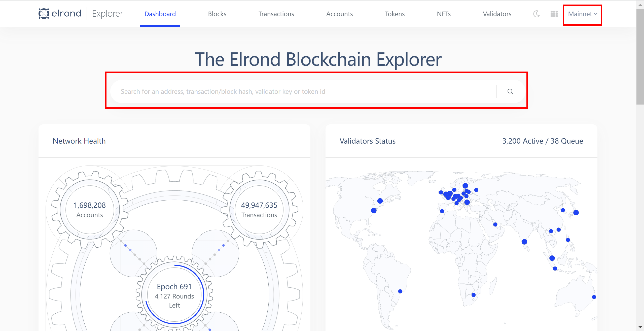Screen dimensions: 644x331
Task: Click the Australia validator dot on map
Action: (594, 297)
